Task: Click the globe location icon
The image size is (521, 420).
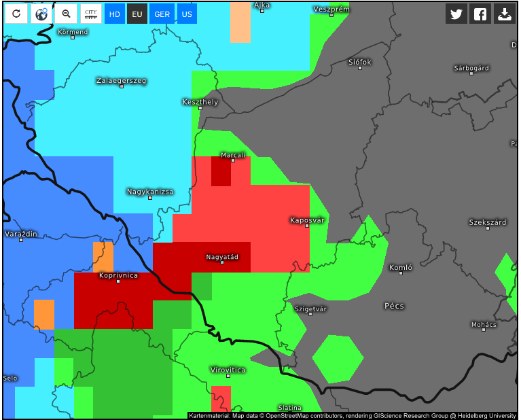Action: (41, 14)
